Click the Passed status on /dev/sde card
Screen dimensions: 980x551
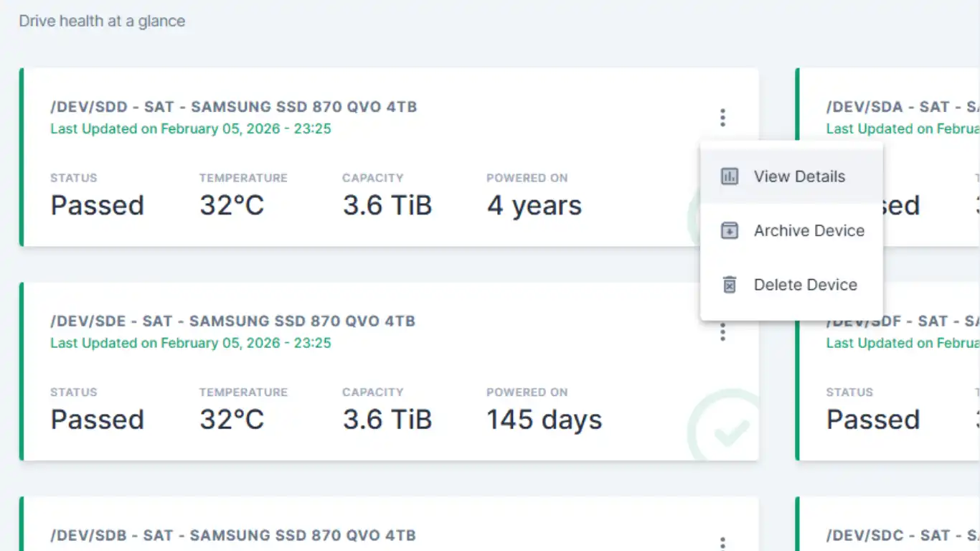(x=97, y=420)
